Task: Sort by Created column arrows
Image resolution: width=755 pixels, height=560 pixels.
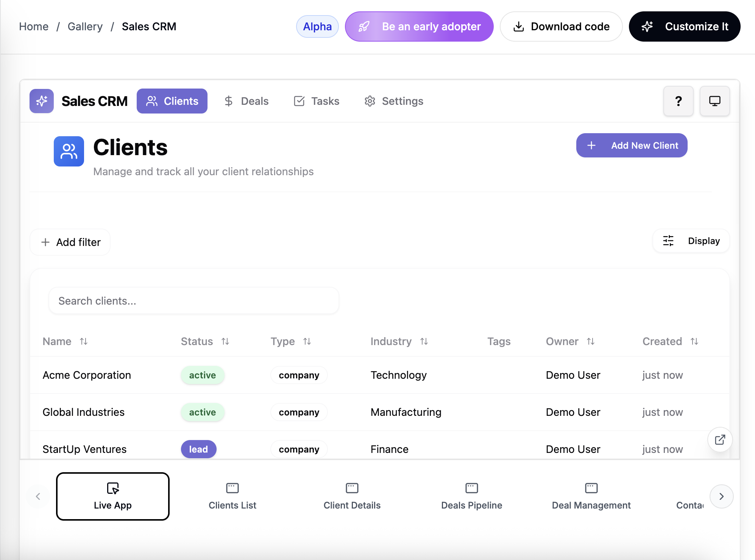Action: click(x=694, y=341)
